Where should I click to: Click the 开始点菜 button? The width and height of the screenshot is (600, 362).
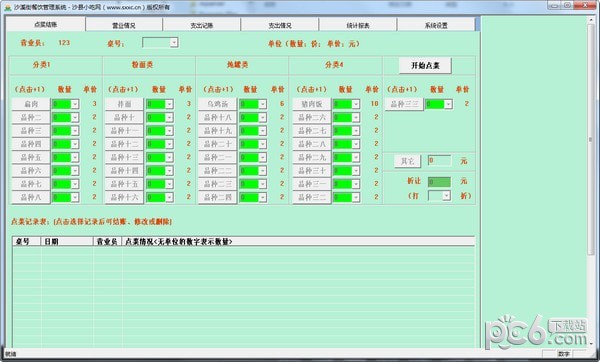click(425, 65)
